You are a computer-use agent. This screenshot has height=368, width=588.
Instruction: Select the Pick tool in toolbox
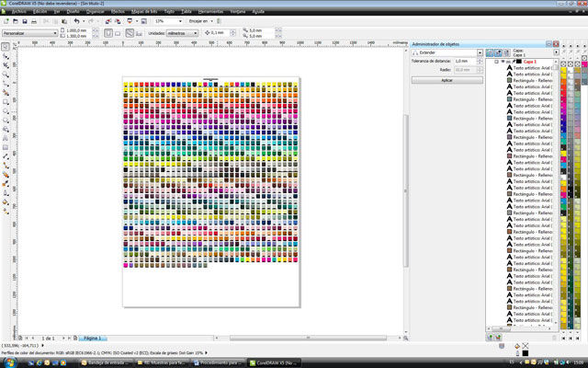[x=6, y=46]
